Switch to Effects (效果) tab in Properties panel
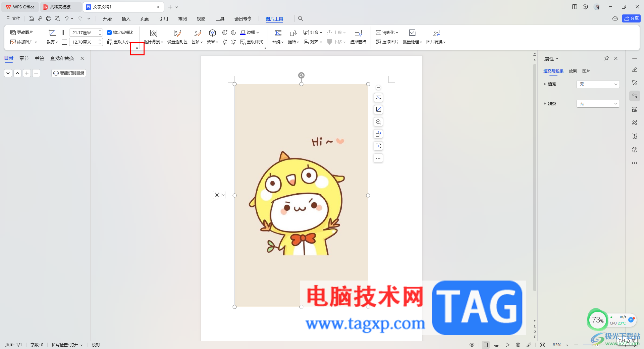This screenshot has width=644, height=349. (x=573, y=71)
